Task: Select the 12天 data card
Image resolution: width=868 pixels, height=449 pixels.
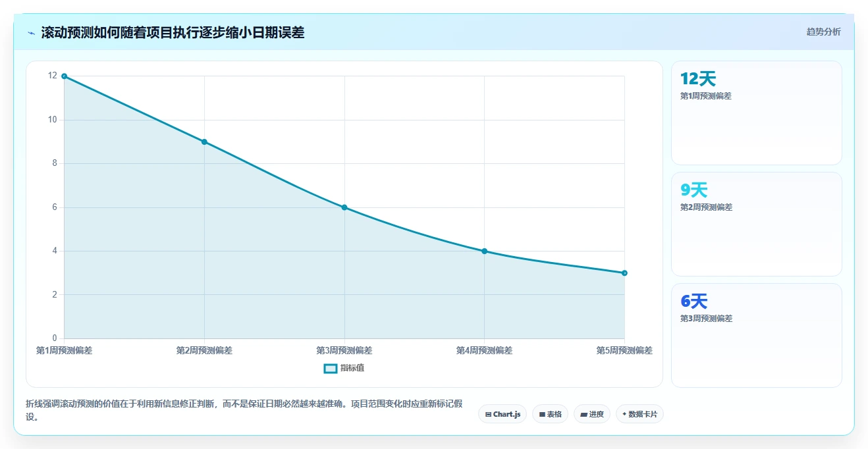Action: (756, 113)
